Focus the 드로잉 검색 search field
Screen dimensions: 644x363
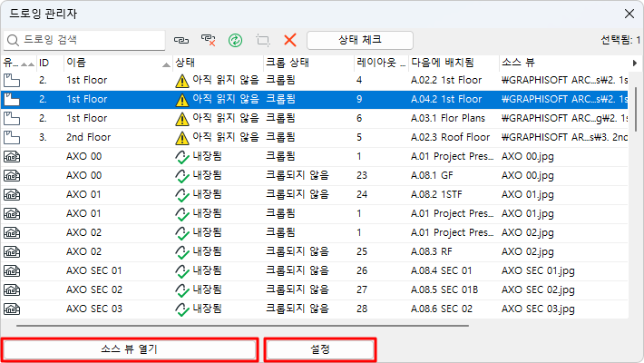[x=84, y=40]
